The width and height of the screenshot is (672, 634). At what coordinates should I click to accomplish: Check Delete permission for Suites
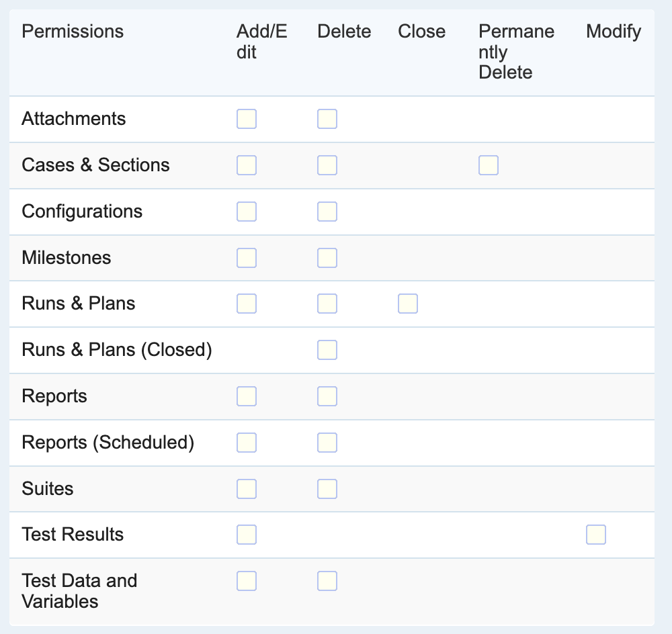[x=327, y=489]
